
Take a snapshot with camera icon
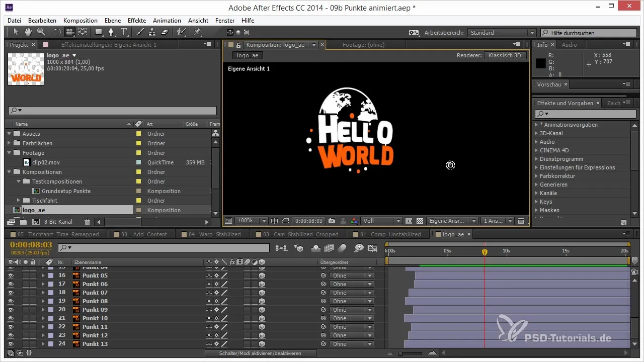pyautogui.click(x=332, y=221)
